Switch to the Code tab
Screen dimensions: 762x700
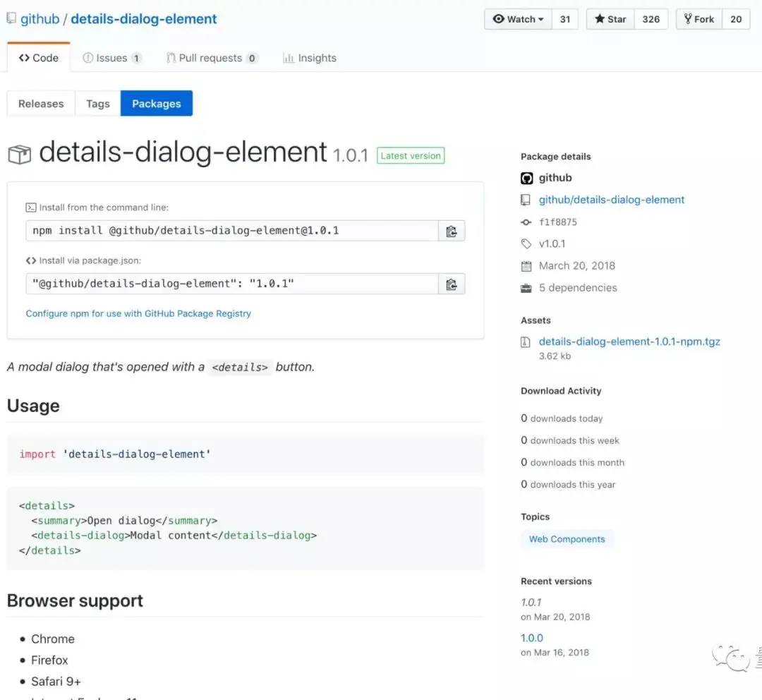click(39, 58)
